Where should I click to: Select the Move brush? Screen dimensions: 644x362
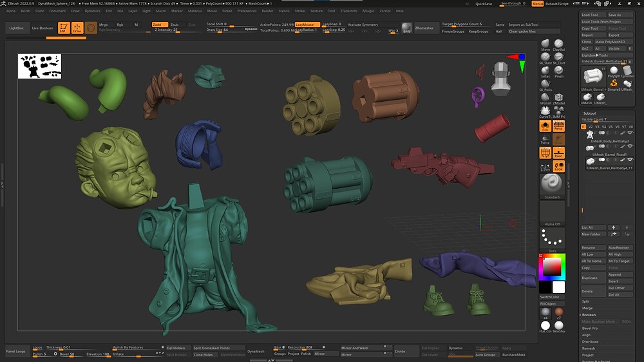545,44
